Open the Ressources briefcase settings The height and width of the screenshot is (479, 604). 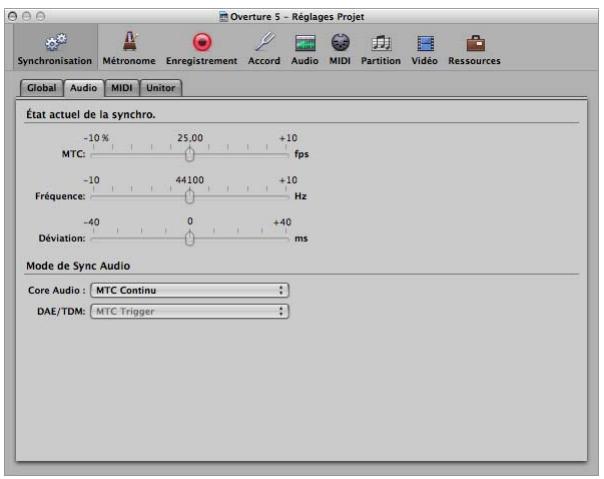point(475,48)
